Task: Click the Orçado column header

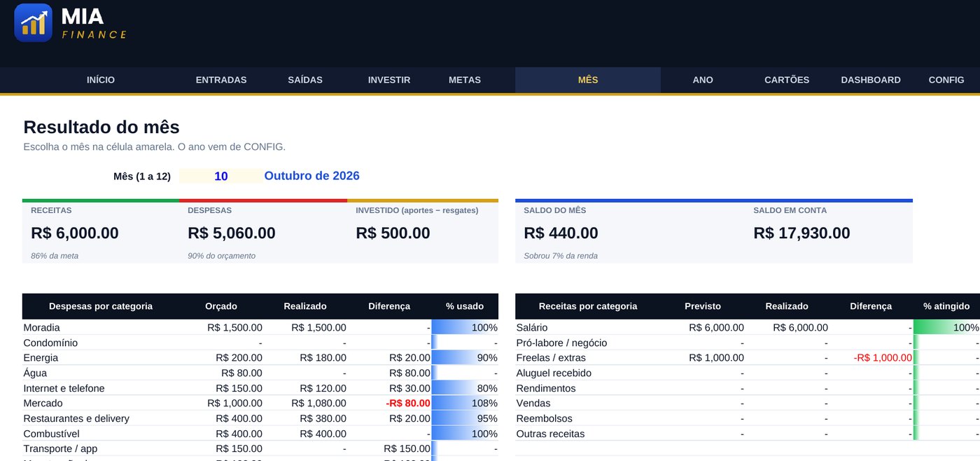Action: point(221,306)
